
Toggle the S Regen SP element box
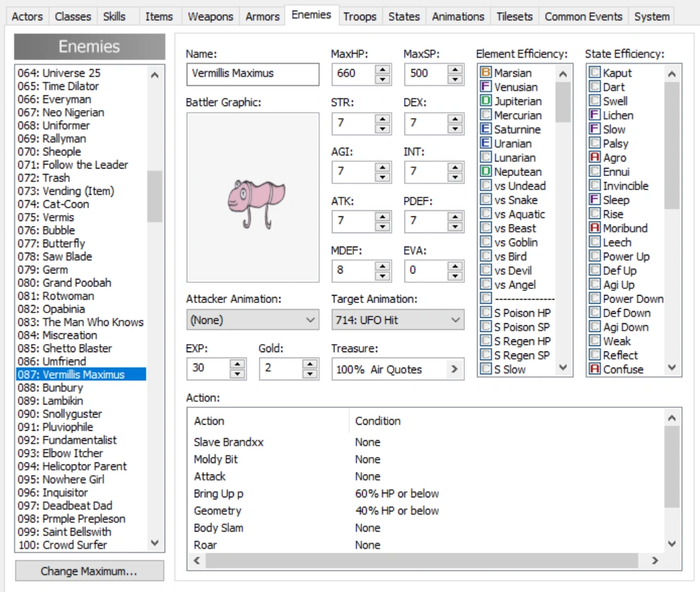(486, 355)
